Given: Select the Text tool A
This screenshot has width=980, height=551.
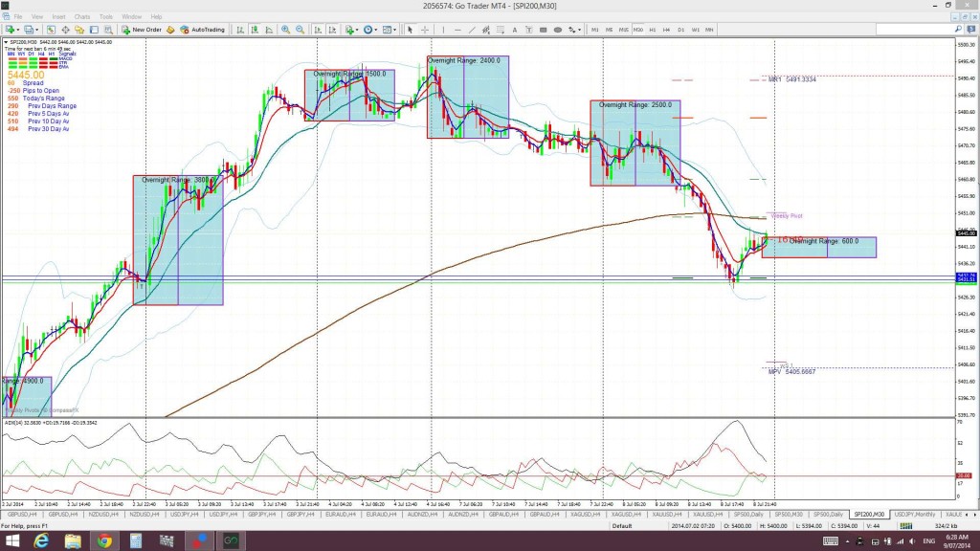Looking at the screenshot, I should tap(515, 30).
